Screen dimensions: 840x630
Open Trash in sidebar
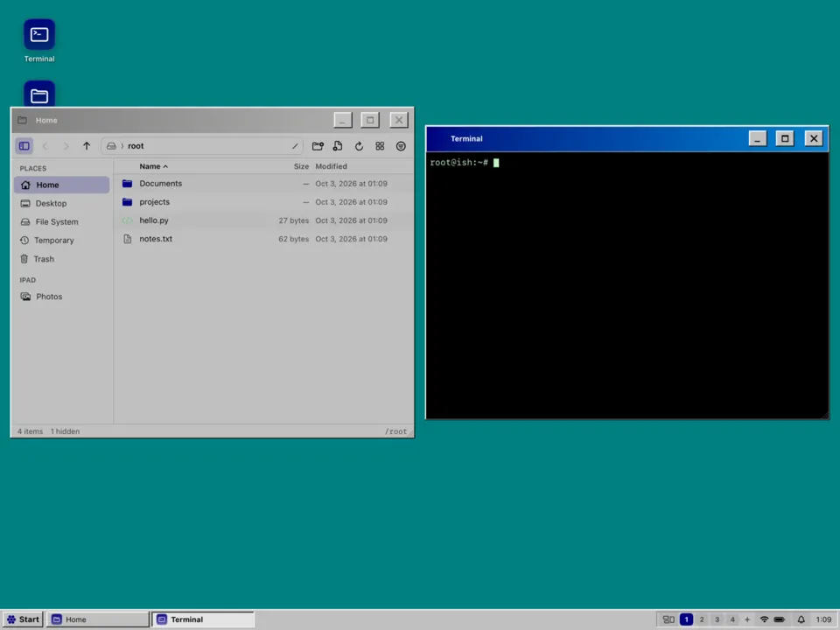click(61, 259)
